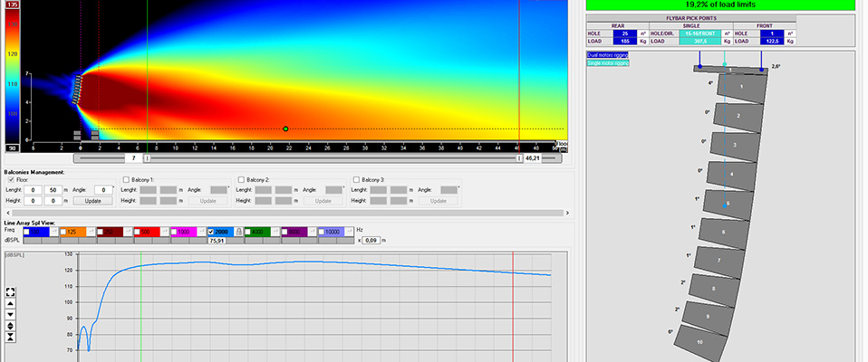Select speaker box 10 in the array diagram
The image size is (868, 362).
tap(700, 343)
